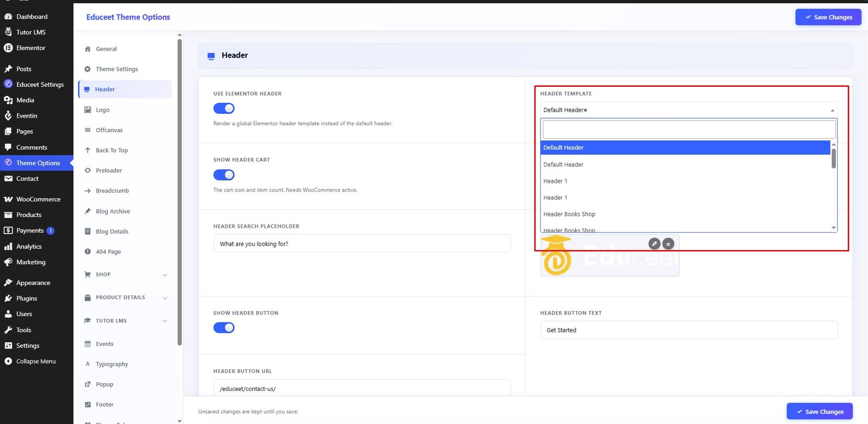This screenshot has width=868, height=424.
Task: Select the highlighted Default Header option
Action: coord(685,147)
